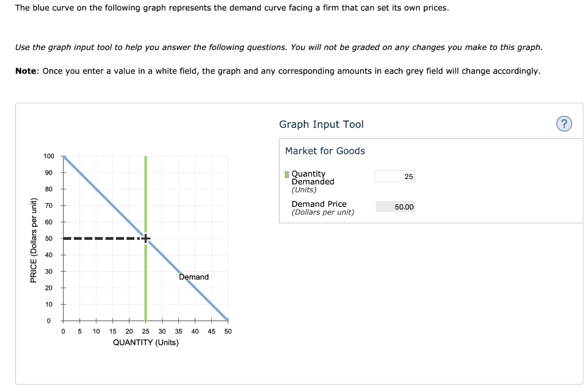Screen dimensions: 588x388
Task: Click the grey Demand Price field
Action: pyautogui.click(x=395, y=207)
